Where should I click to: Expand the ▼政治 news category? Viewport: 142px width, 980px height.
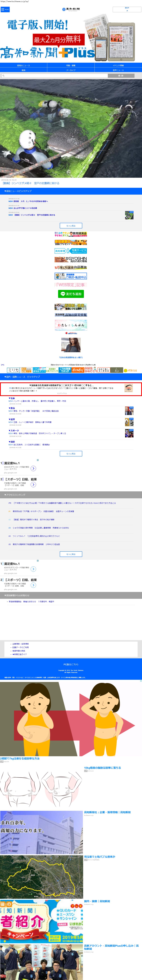coord(12,408)
